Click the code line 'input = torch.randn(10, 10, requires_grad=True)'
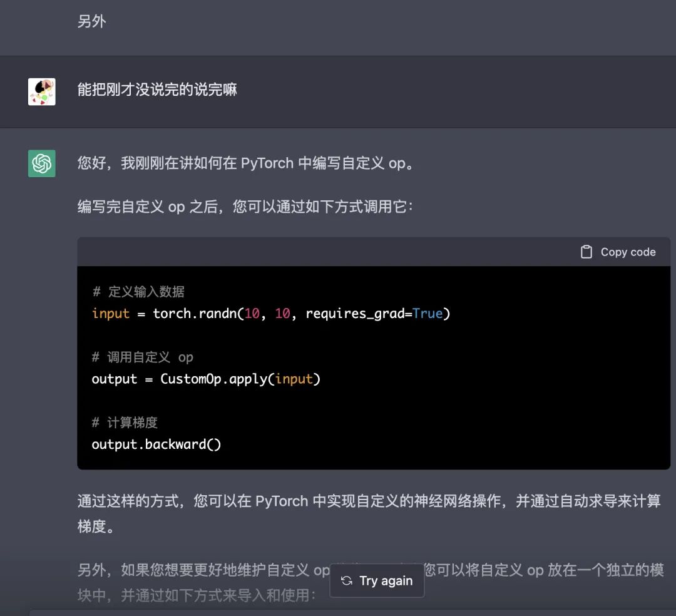The image size is (676, 616). tap(271, 314)
